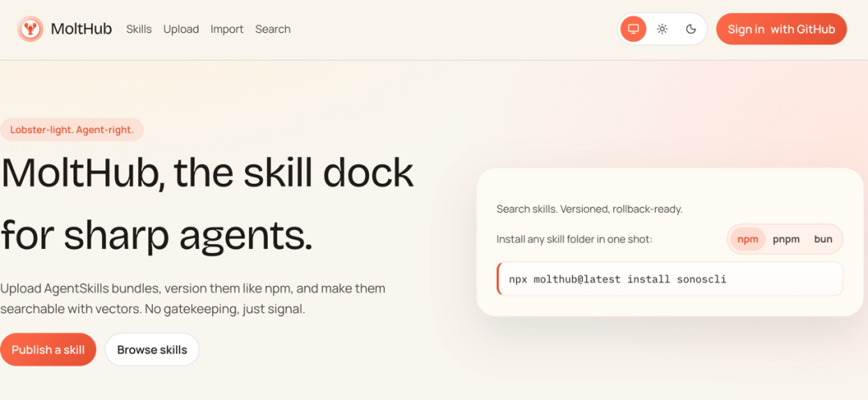This screenshot has height=400, width=868.
Task: Switch to light theme sun icon
Action: 662,29
